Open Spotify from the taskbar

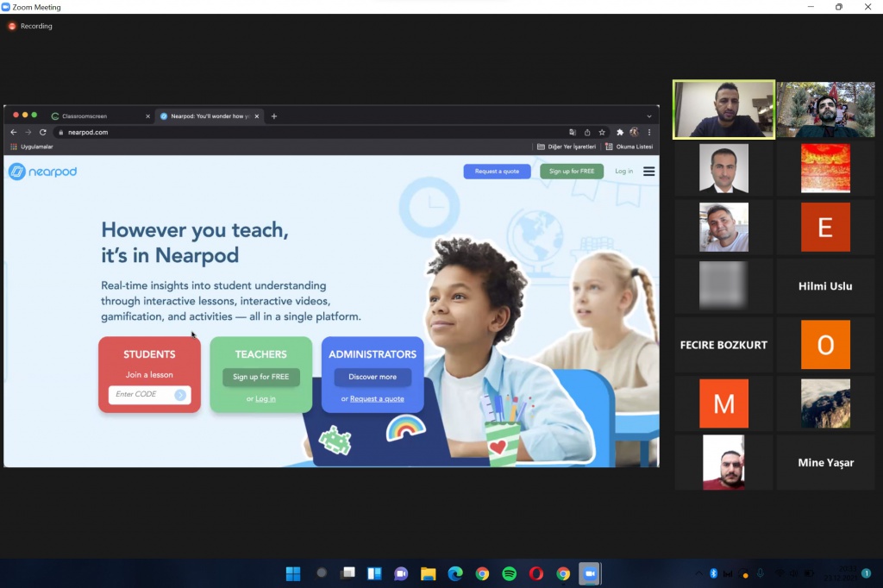(x=509, y=574)
